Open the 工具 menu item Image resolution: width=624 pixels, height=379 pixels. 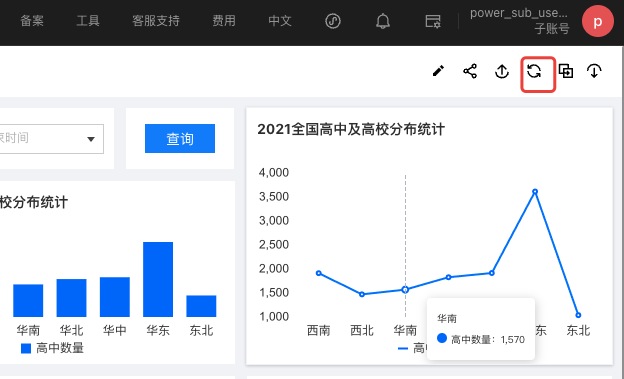(88, 21)
